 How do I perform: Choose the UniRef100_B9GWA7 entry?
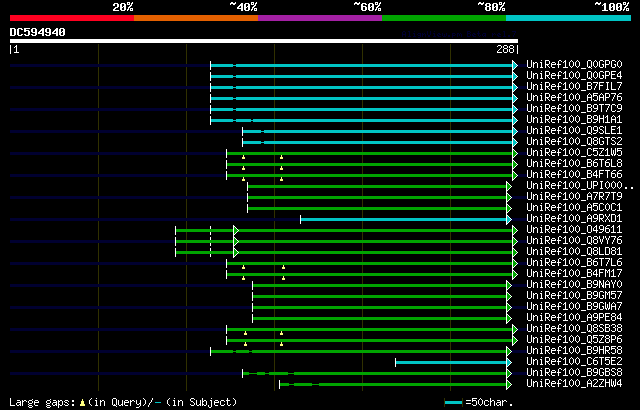pos(574,307)
